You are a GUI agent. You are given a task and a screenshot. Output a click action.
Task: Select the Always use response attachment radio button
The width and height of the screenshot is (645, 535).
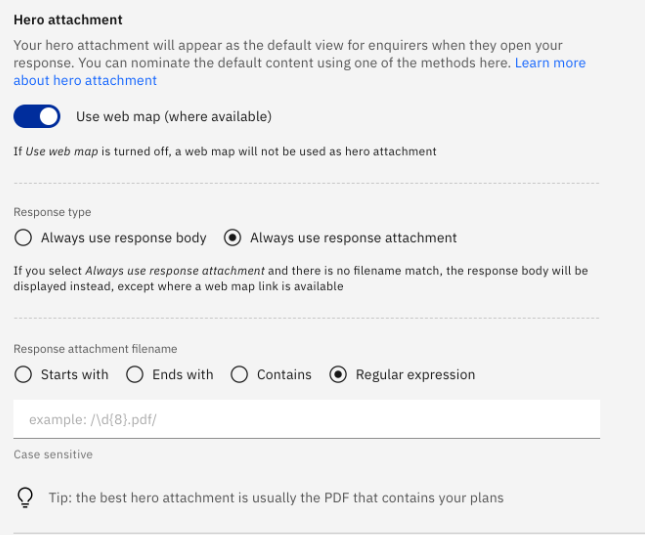pyautogui.click(x=232, y=238)
